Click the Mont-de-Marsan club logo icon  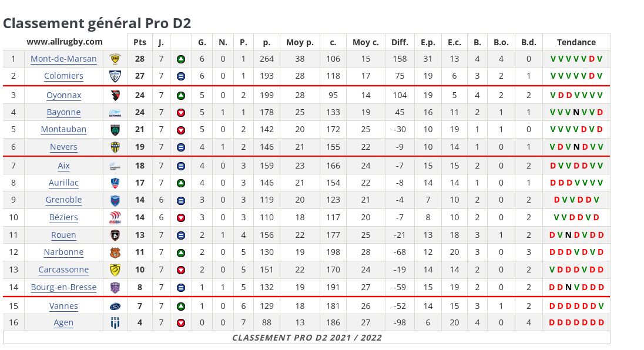[115, 59]
